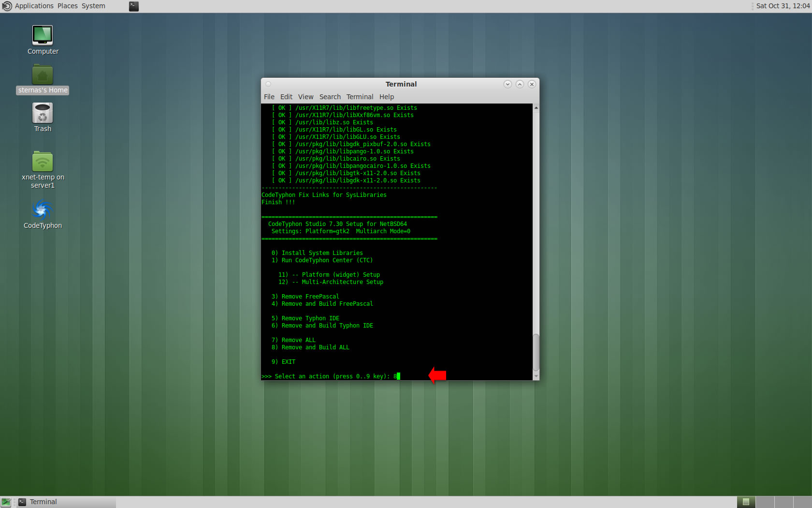Click the libpangocairo-1.0.so Exists line
Viewport: 812px width, 508px height.
351,166
